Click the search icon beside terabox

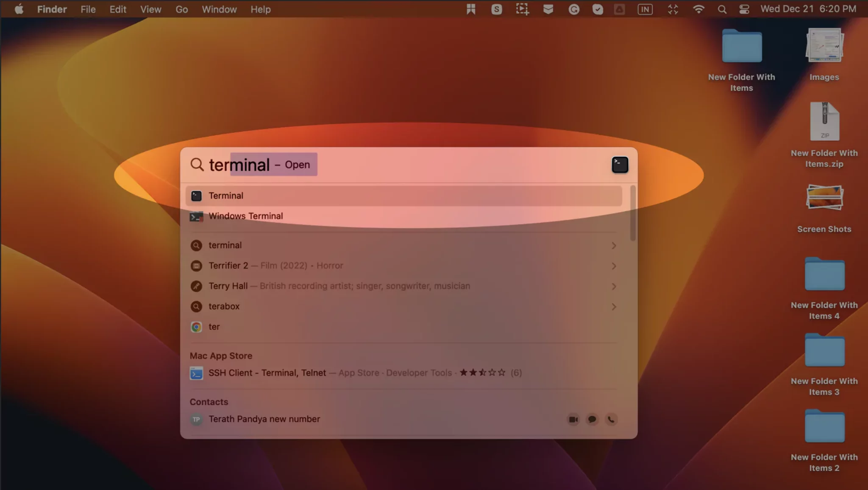tap(196, 306)
